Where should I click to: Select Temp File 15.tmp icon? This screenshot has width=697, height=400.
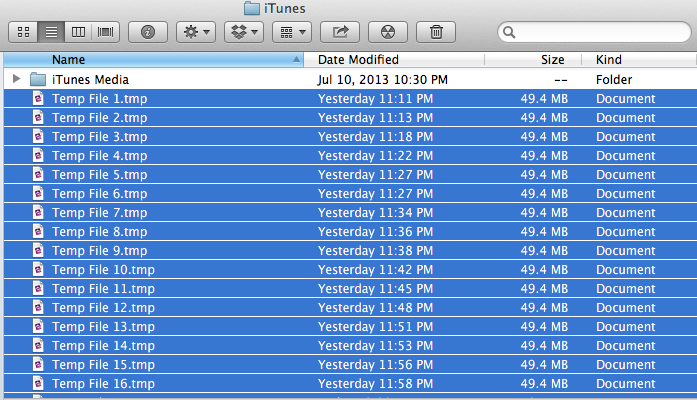(x=38, y=364)
